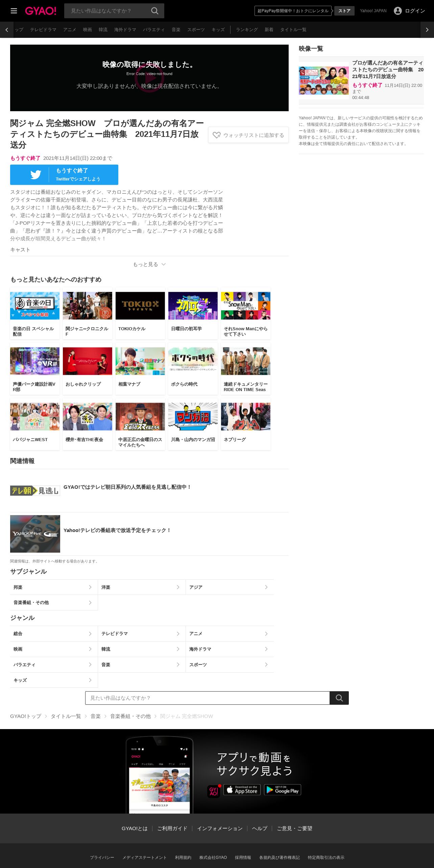This screenshot has width=434, height=868.
Task: Click ウォッチリストに追加する button
Action: pyautogui.click(x=248, y=135)
